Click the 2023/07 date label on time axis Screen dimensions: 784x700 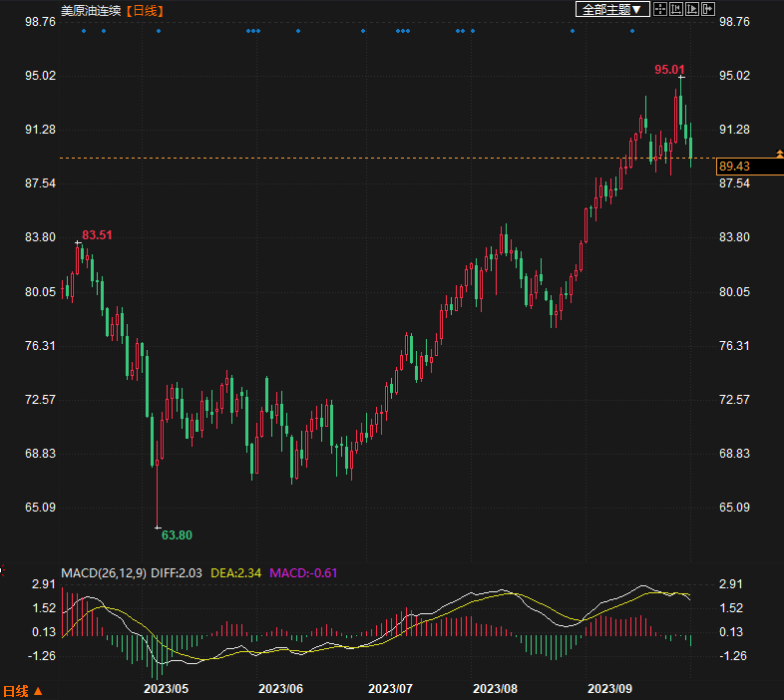click(390, 689)
